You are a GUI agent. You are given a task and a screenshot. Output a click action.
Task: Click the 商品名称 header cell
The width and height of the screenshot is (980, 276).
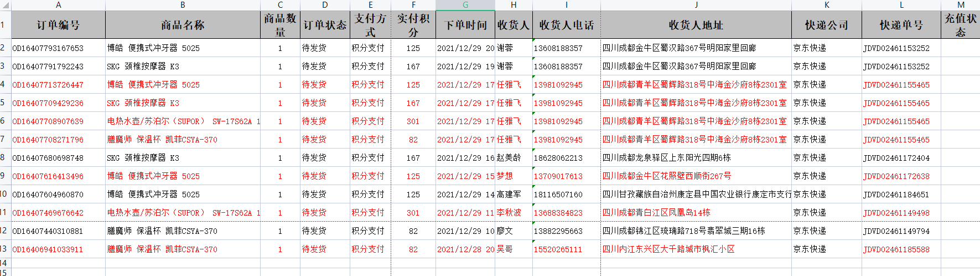pos(183,25)
